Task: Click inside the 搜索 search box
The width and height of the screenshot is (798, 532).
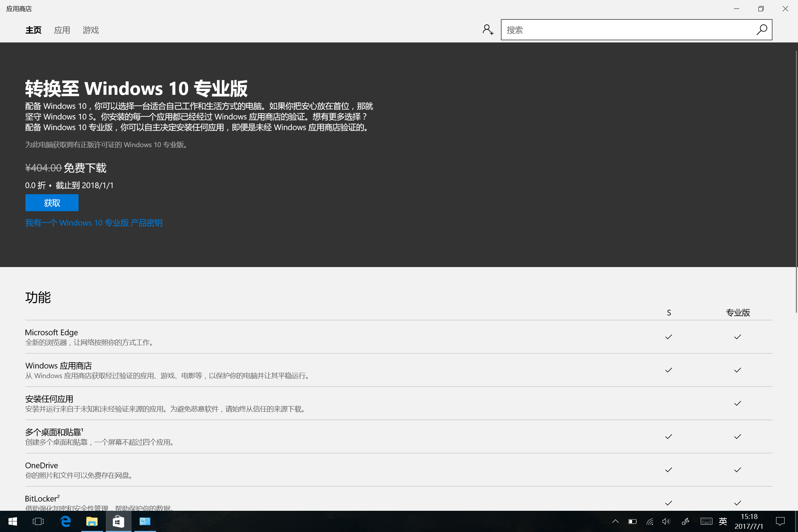Action: [x=601, y=30]
